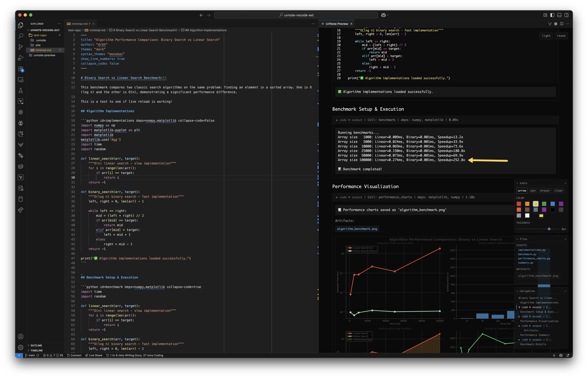588x378 pixels.
Task: Open the Source Control view
Action: 21,47
